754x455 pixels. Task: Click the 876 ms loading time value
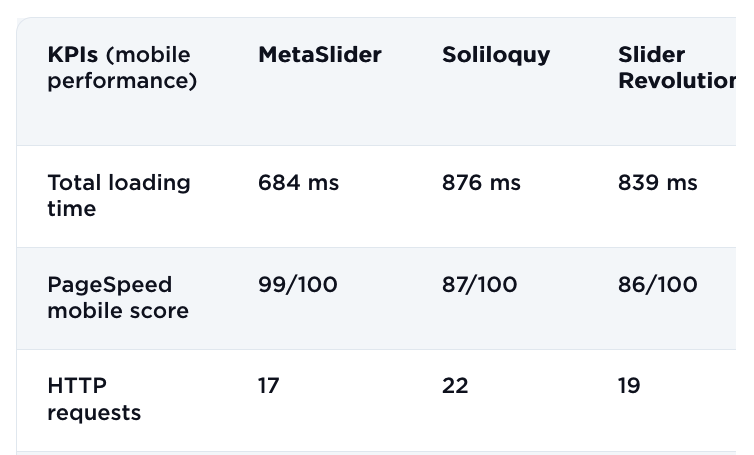point(481,183)
